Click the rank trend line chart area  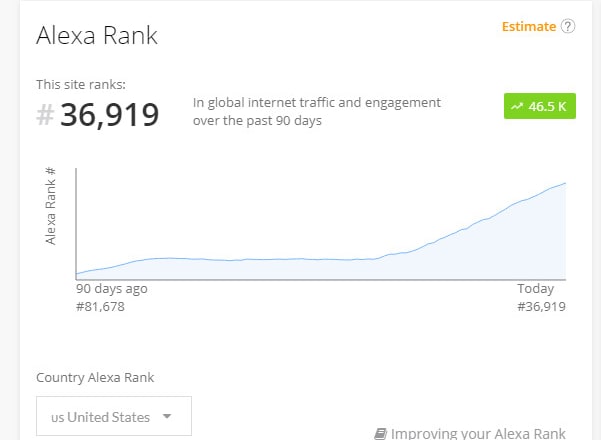[321, 224]
